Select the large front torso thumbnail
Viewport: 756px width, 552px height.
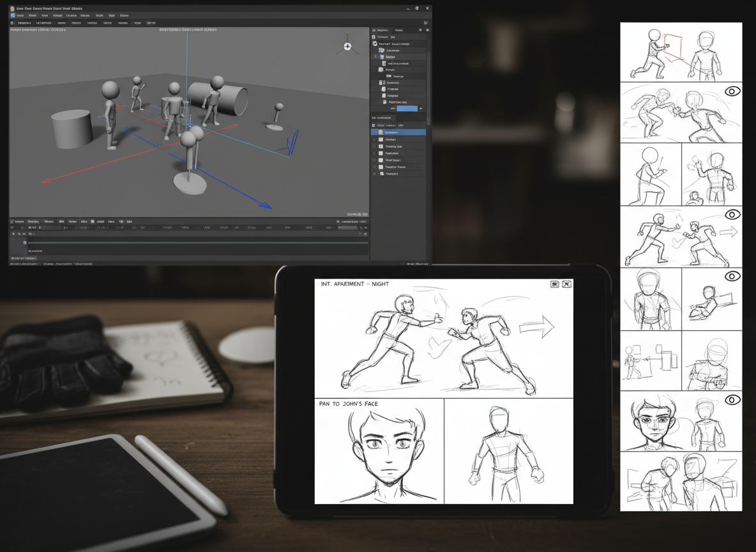651,299
